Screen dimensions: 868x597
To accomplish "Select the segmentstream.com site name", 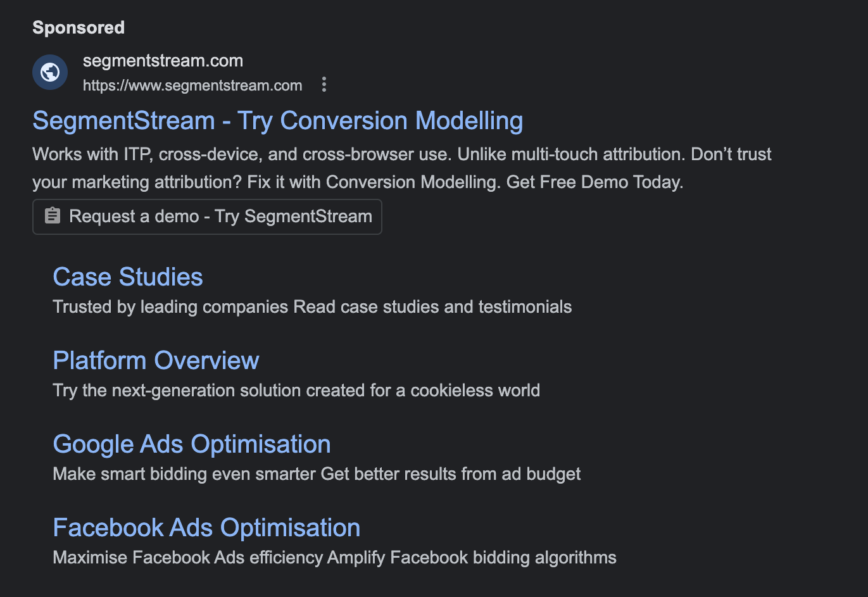I will click(163, 60).
